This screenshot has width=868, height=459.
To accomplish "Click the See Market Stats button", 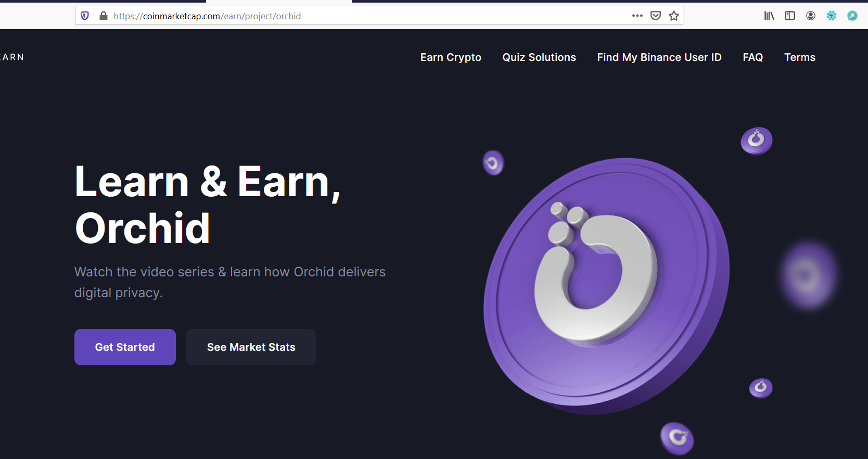I will (251, 347).
